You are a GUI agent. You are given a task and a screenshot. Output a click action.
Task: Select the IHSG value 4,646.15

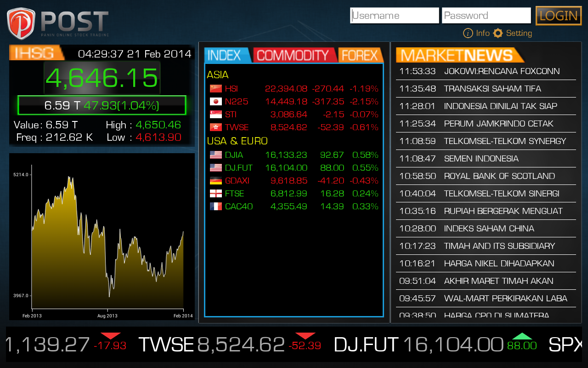(x=102, y=78)
